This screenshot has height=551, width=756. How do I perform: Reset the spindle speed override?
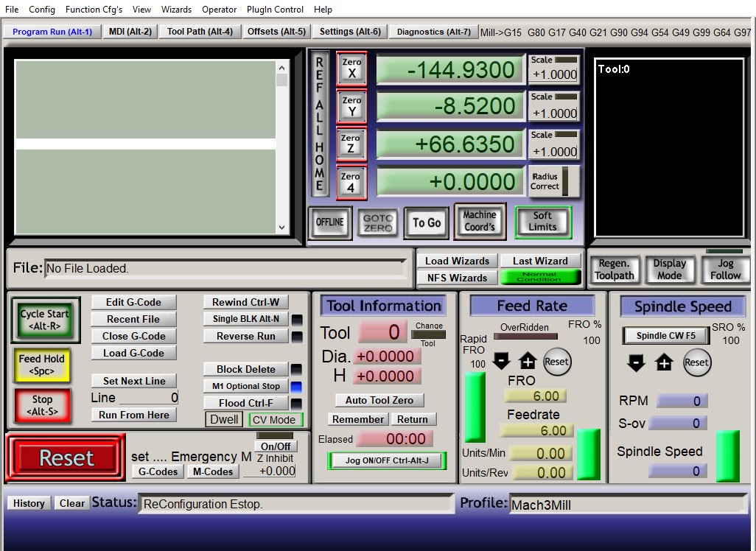(697, 362)
